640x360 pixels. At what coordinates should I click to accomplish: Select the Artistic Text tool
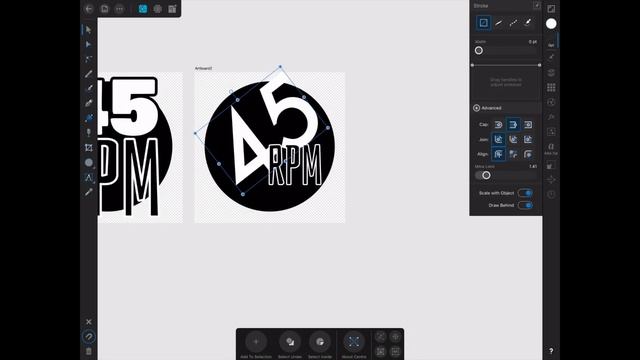tap(89, 178)
